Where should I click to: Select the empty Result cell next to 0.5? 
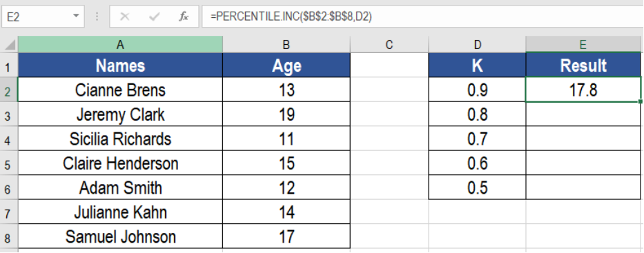point(583,188)
